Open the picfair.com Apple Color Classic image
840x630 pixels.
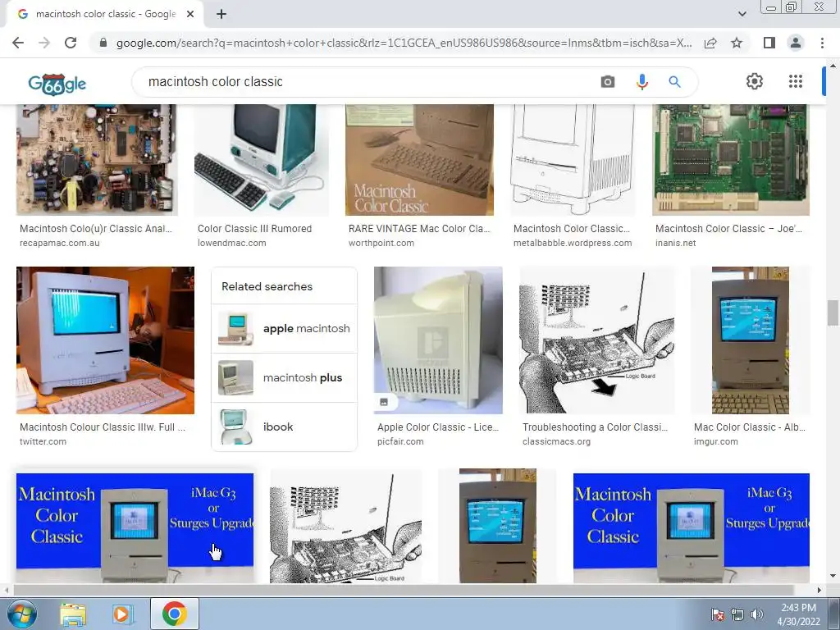438,340
